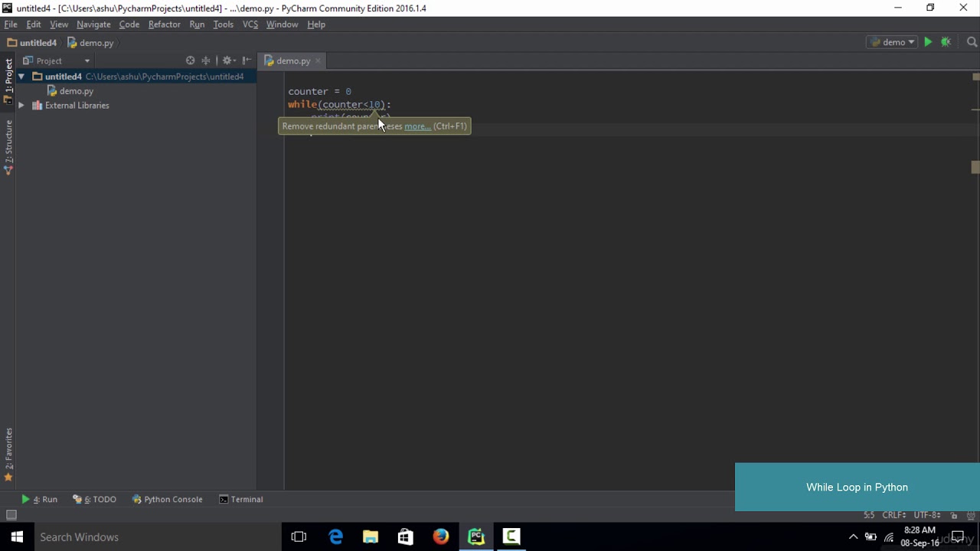980x551 pixels.
Task: Open Microsoft Edge from the taskbar
Action: 335,536
